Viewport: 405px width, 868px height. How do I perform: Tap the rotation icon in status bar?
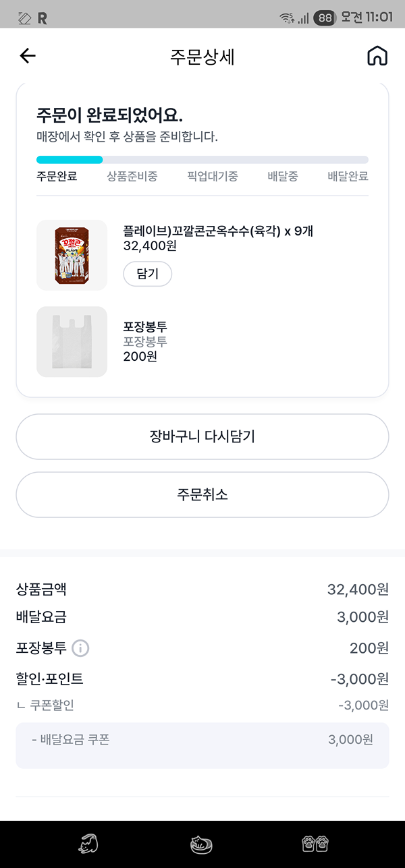(24, 18)
